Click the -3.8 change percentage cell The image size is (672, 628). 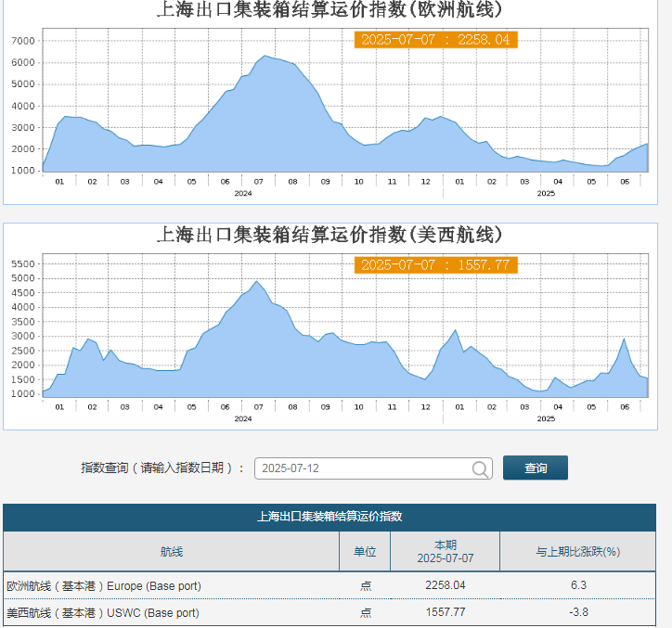click(578, 612)
